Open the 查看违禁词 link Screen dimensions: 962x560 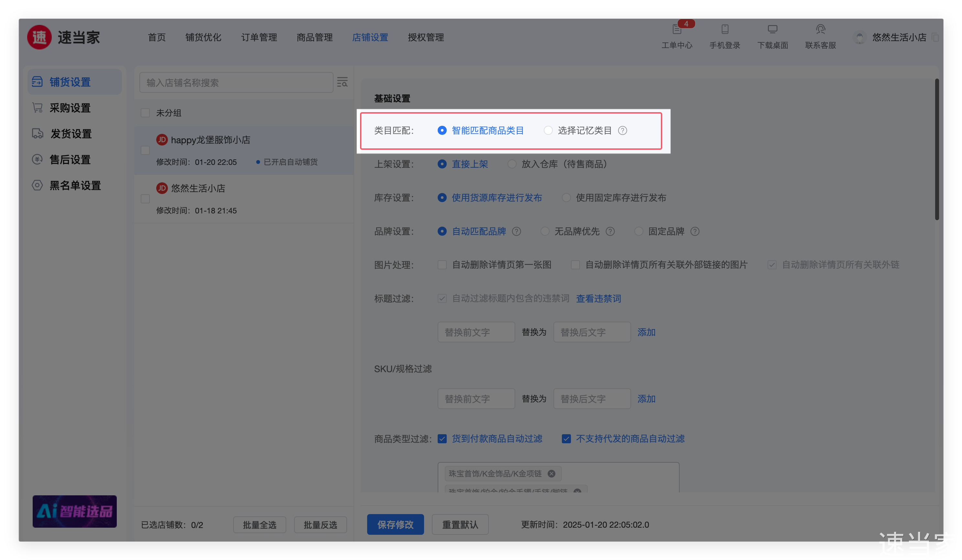click(x=598, y=298)
